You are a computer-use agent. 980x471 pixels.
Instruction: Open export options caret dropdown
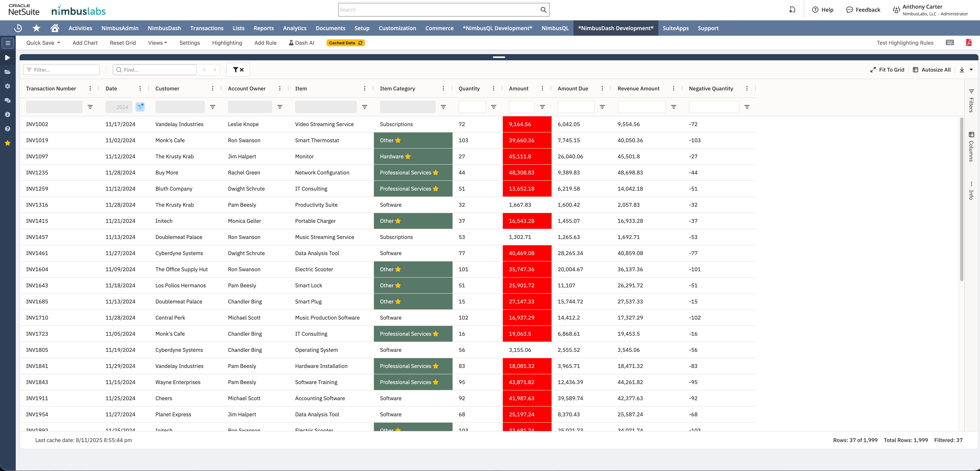coord(971,70)
